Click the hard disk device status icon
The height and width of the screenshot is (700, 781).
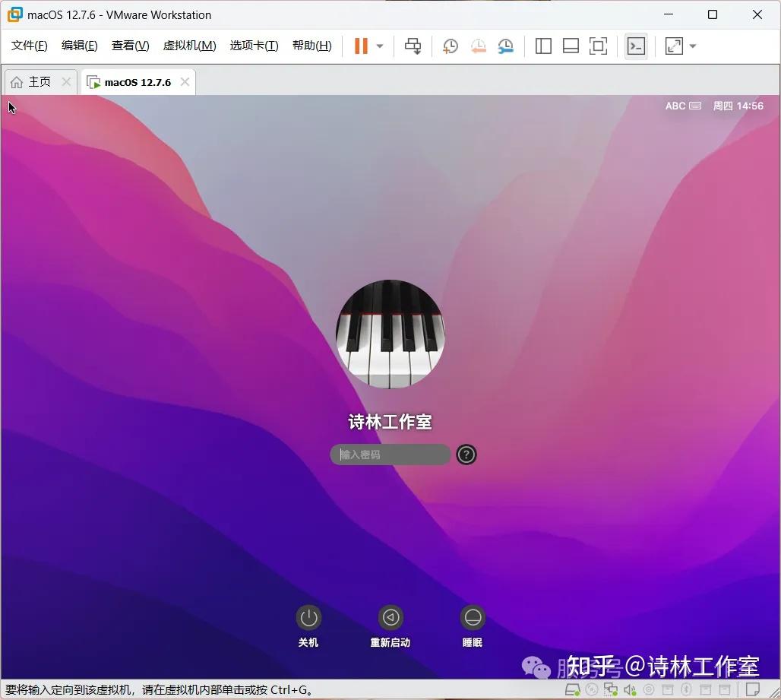click(572, 689)
